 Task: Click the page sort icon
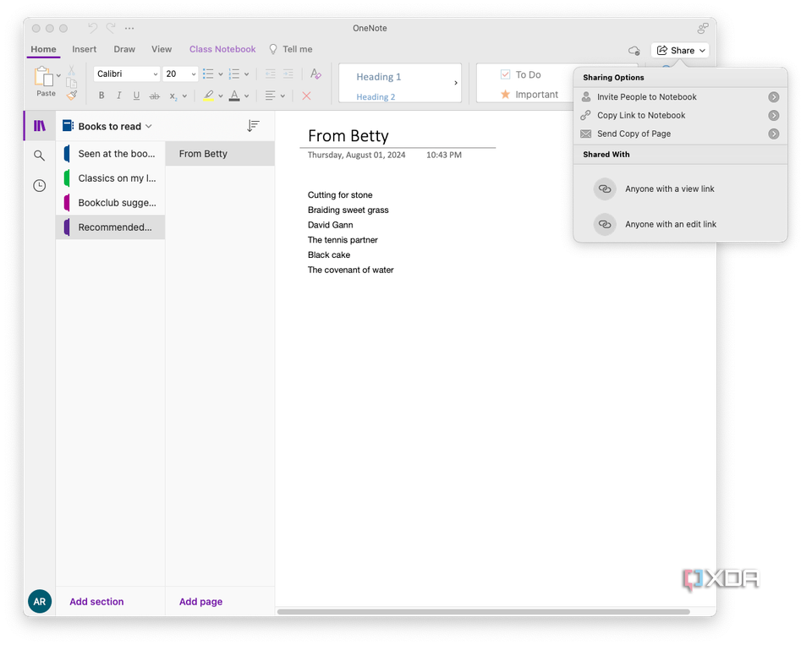coord(252,125)
